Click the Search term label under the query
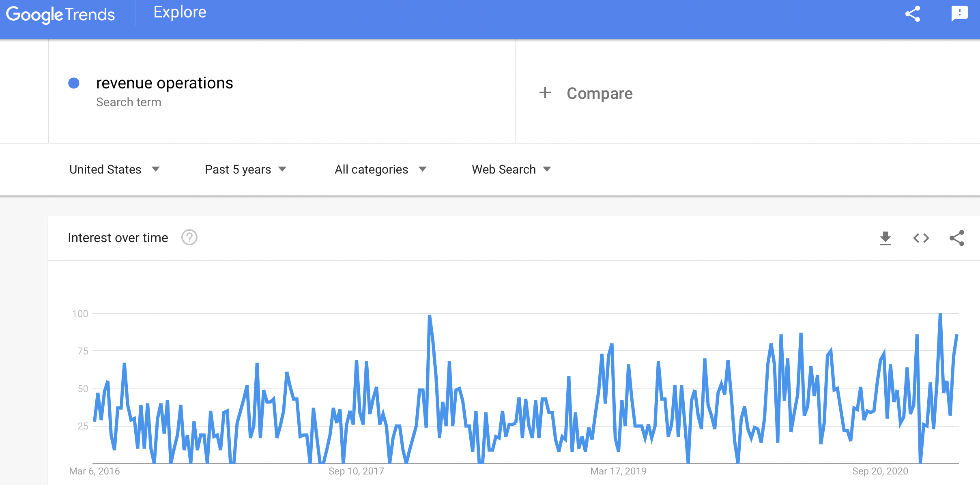The image size is (980, 485). [129, 102]
